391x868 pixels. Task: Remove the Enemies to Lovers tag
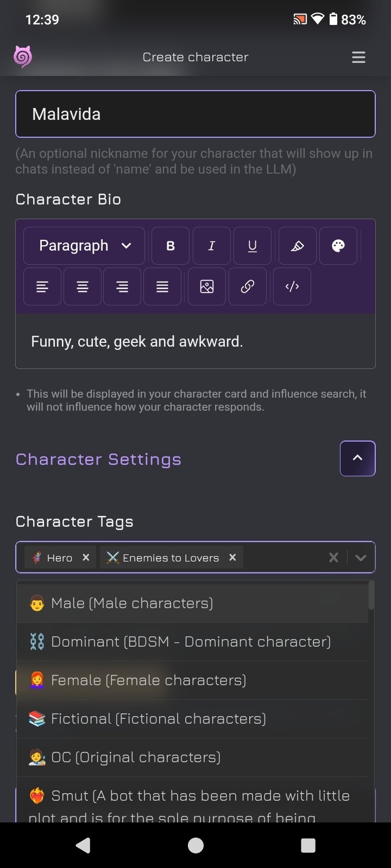232,558
